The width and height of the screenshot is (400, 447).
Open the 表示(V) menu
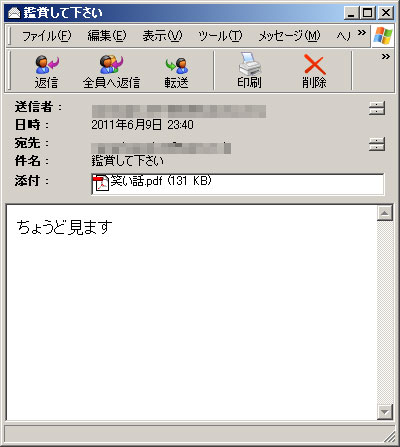tap(163, 36)
